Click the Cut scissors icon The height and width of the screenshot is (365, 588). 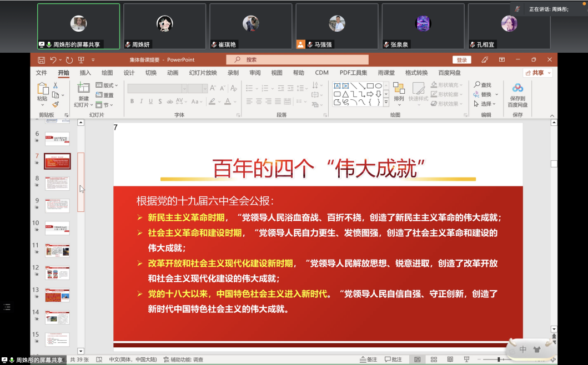pyautogui.click(x=56, y=85)
